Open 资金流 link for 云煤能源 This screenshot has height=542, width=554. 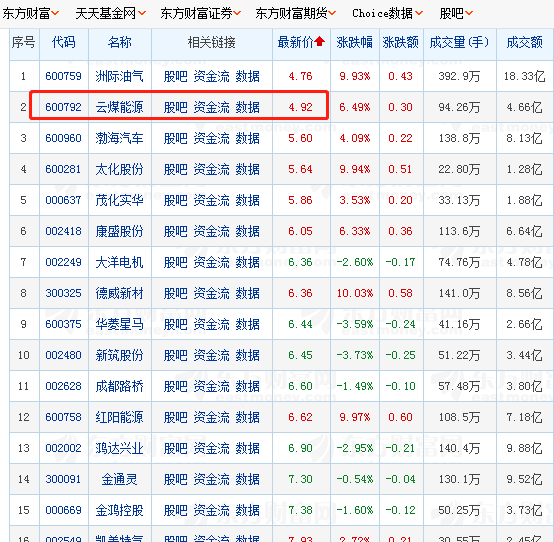point(212,107)
